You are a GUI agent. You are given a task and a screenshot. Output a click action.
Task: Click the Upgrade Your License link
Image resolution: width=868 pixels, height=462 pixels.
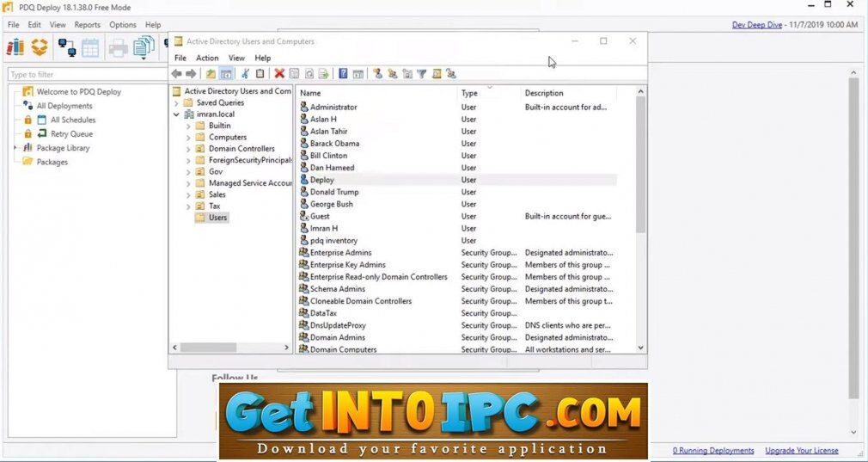802,451
